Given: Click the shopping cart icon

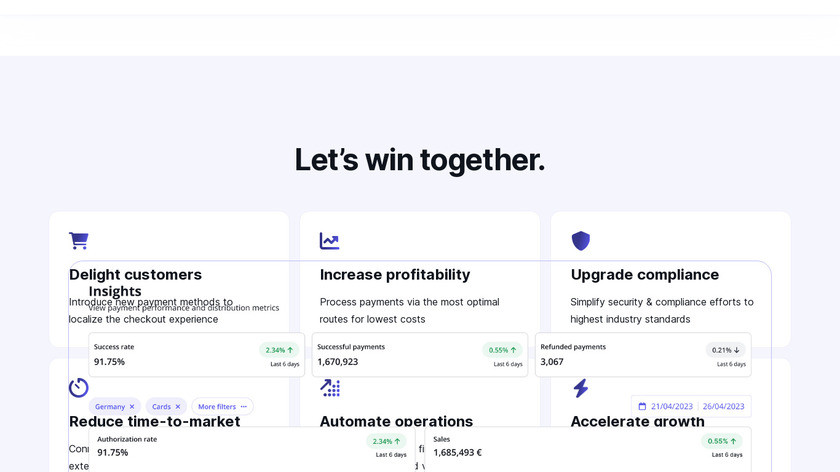Looking at the screenshot, I should click(x=78, y=241).
